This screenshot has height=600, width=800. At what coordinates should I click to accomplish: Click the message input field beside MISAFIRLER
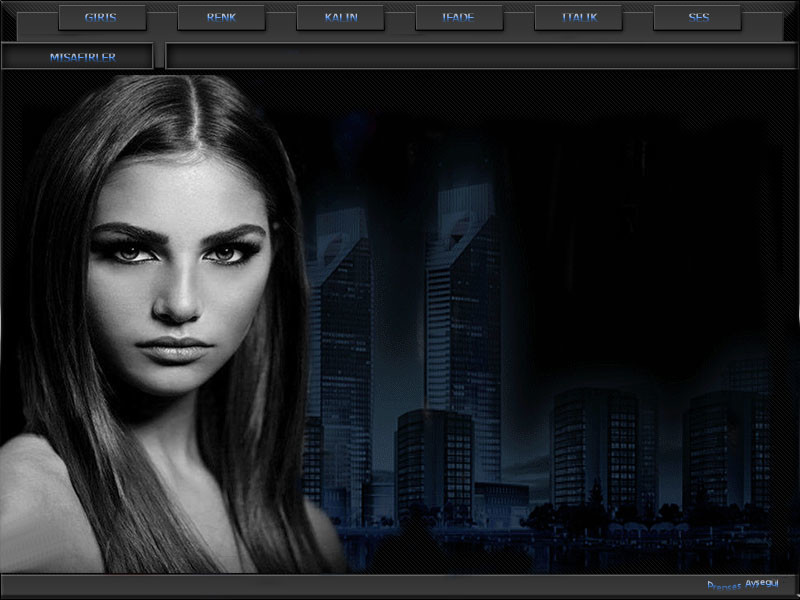(x=480, y=57)
